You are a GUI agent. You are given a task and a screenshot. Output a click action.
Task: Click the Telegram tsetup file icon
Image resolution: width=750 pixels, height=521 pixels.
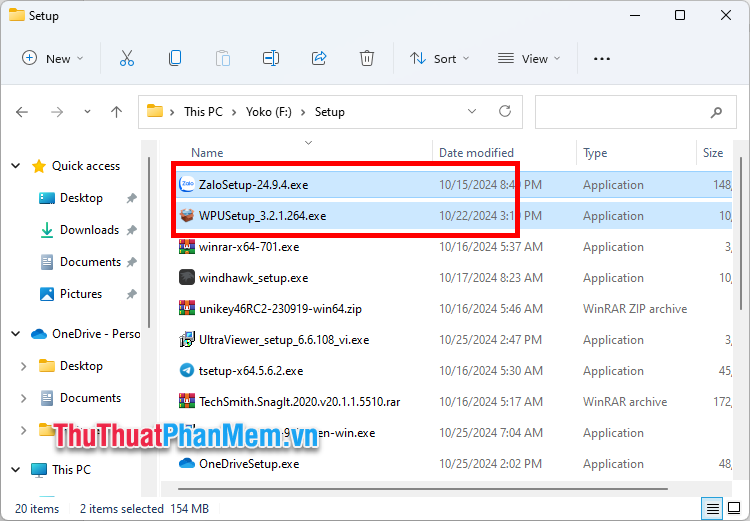point(187,371)
